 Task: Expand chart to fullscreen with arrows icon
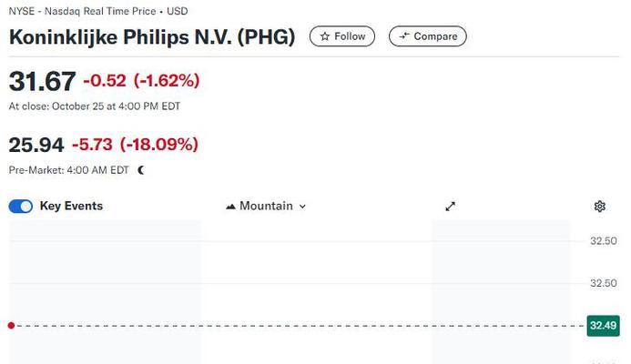[x=451, y=207]
